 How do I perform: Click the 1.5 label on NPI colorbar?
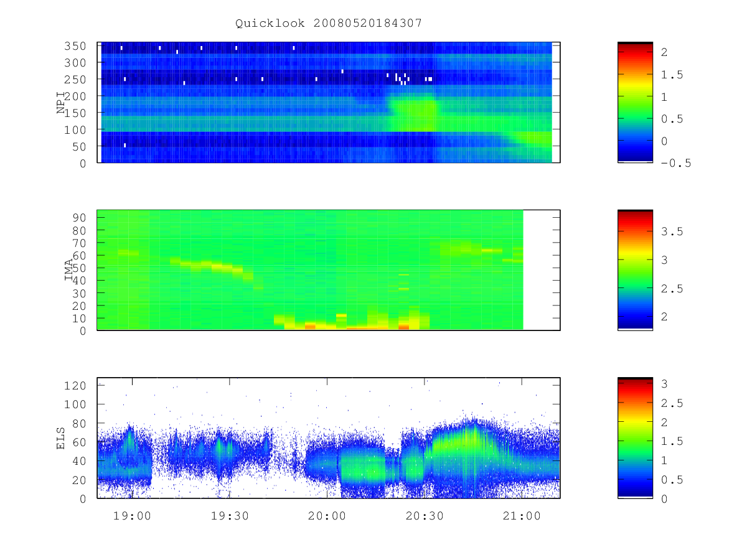(671, 75)
